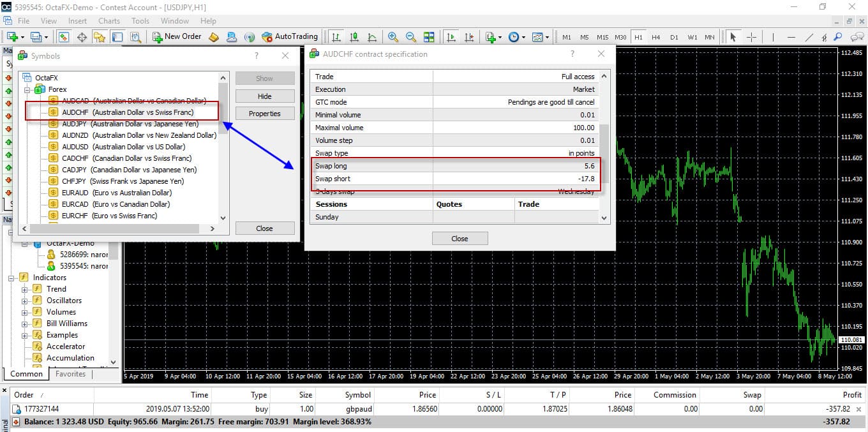Switch chart to candlesticks view

[354, 37]
